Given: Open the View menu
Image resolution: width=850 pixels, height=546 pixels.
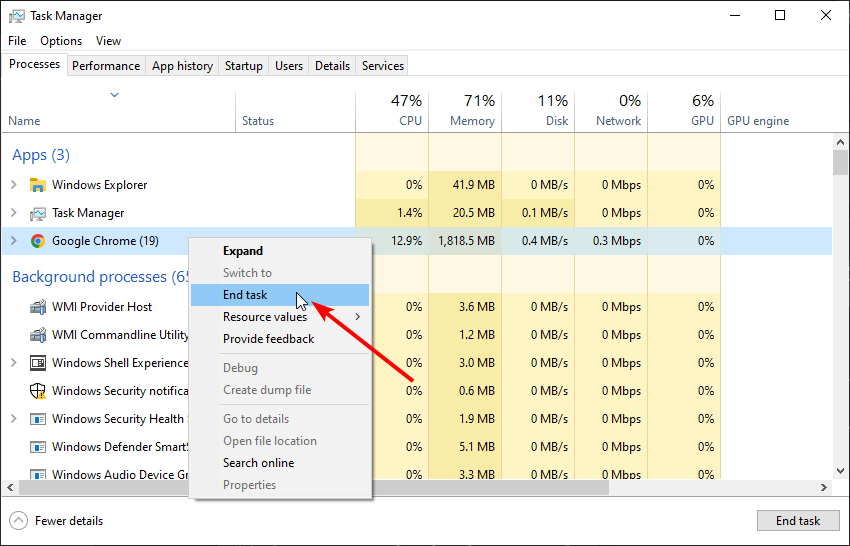Looking at the screenshot, I should [108, 41].
